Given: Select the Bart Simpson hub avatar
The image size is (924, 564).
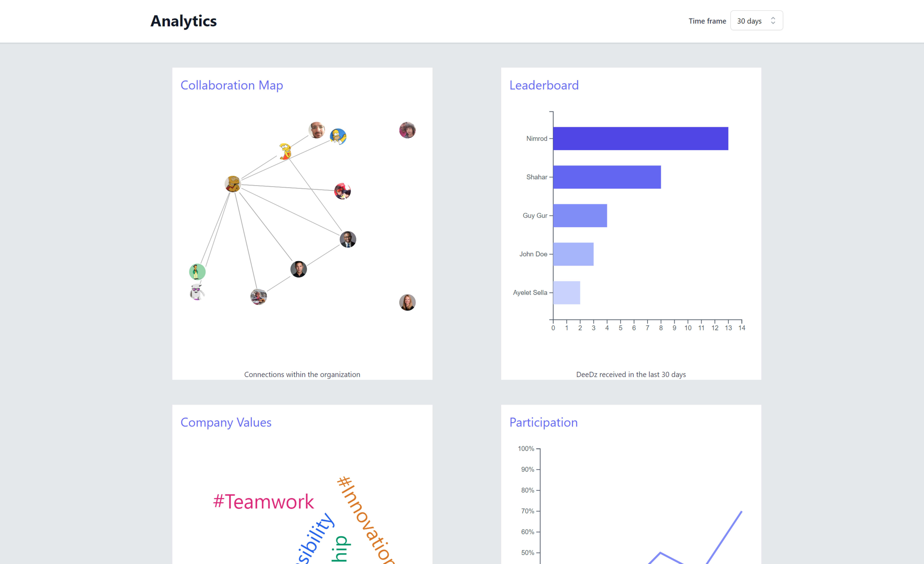Looking at the screenshot, I should [x=232, y=184].
